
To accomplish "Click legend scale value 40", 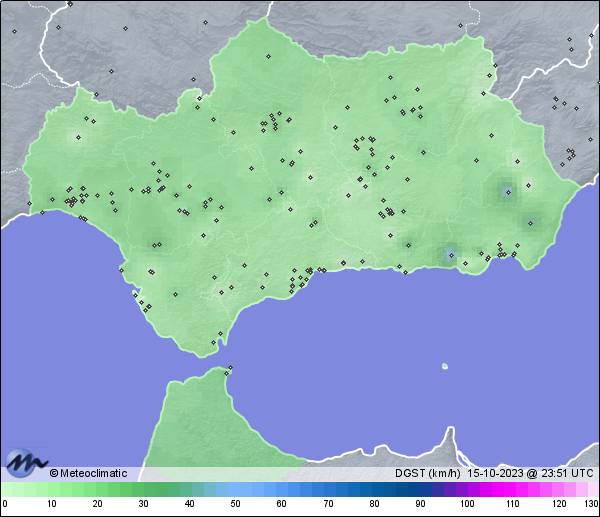I will click(x=190, y=503).
